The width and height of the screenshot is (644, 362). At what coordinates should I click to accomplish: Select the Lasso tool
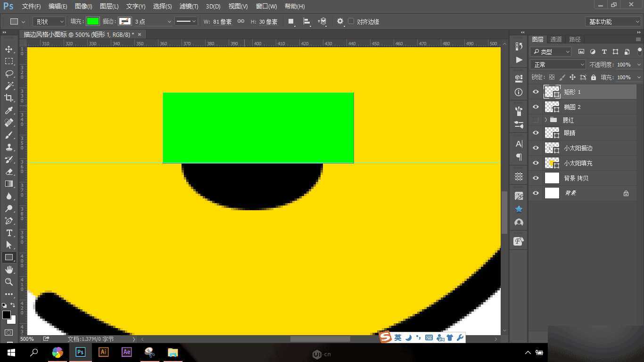click(x=9, y=74)
